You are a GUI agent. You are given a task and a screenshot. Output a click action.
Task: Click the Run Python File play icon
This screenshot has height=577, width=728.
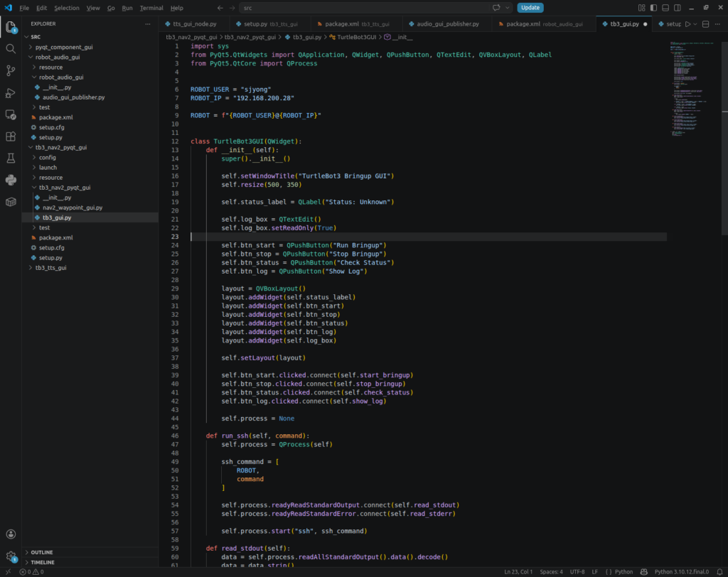(x=687, y=24)
